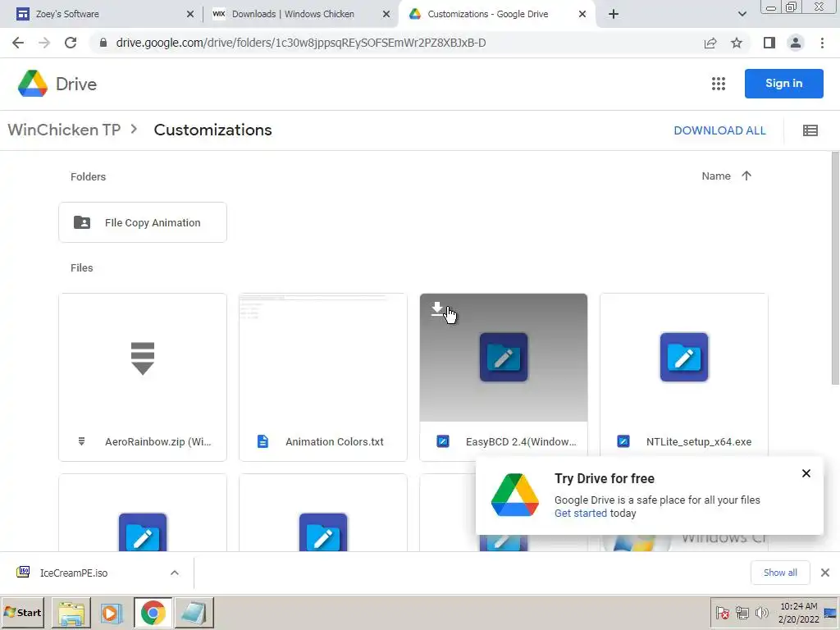Click Show all downloads
840x630 pixels.
[780, 573]
